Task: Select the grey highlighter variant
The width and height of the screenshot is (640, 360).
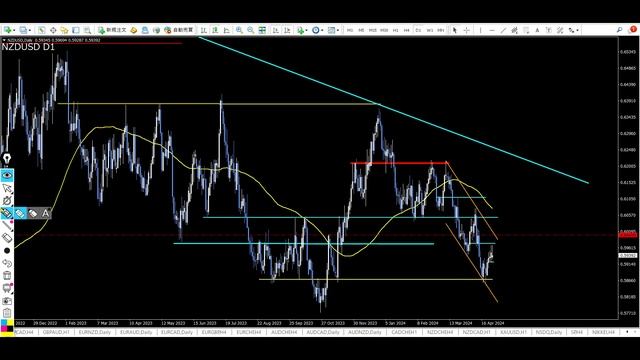Action: pos(33,213)
